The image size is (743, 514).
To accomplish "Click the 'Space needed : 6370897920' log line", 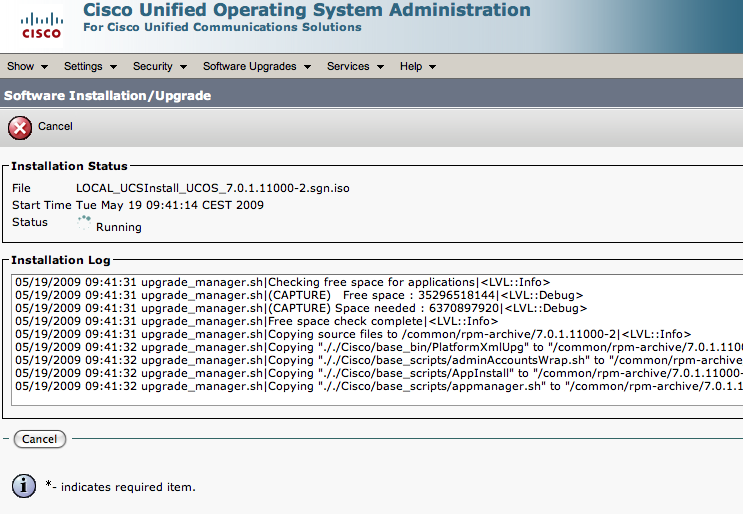I will click(x=301, y=308).
